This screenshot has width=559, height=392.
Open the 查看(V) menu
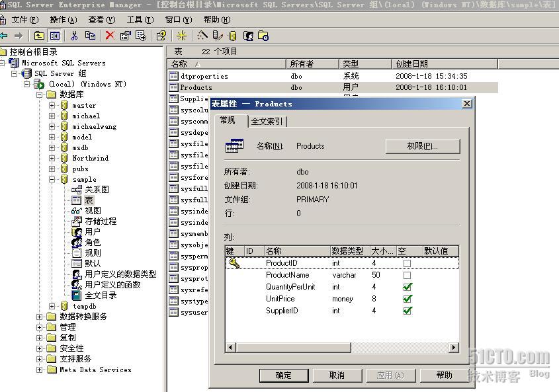click(x=102, y=20)
